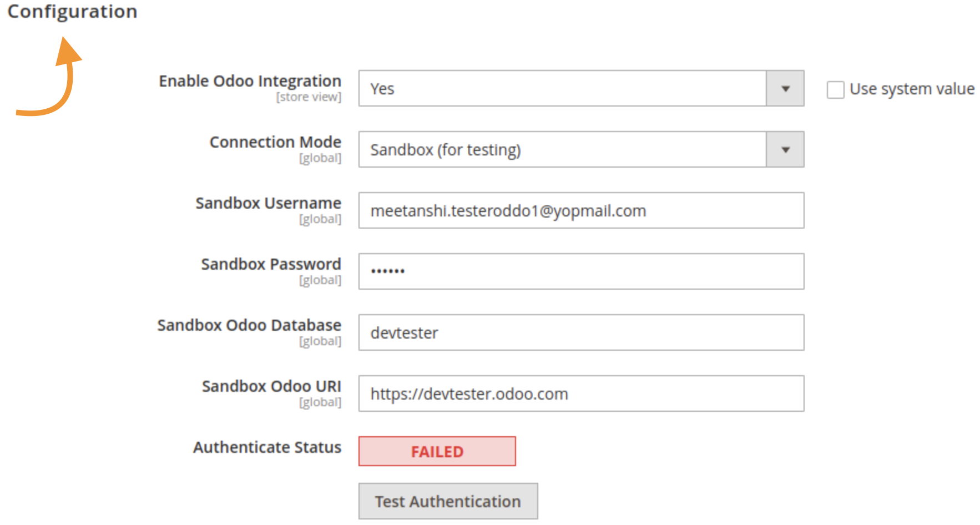The image size is (980, 525).
Task: Click the Sandbox Odoo Database field
Action: 581,332
